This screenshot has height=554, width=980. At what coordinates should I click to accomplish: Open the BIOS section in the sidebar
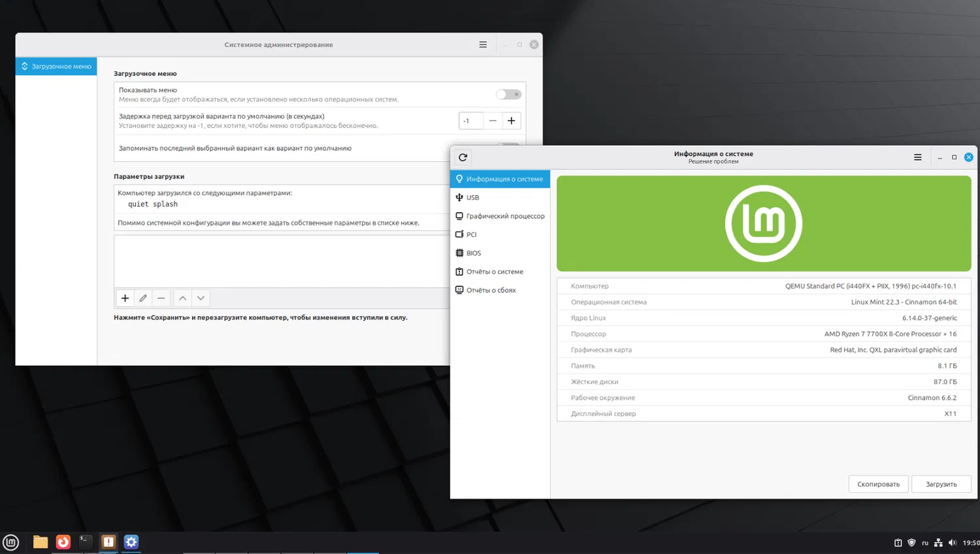pyautogui.click(x=500, y=253)
